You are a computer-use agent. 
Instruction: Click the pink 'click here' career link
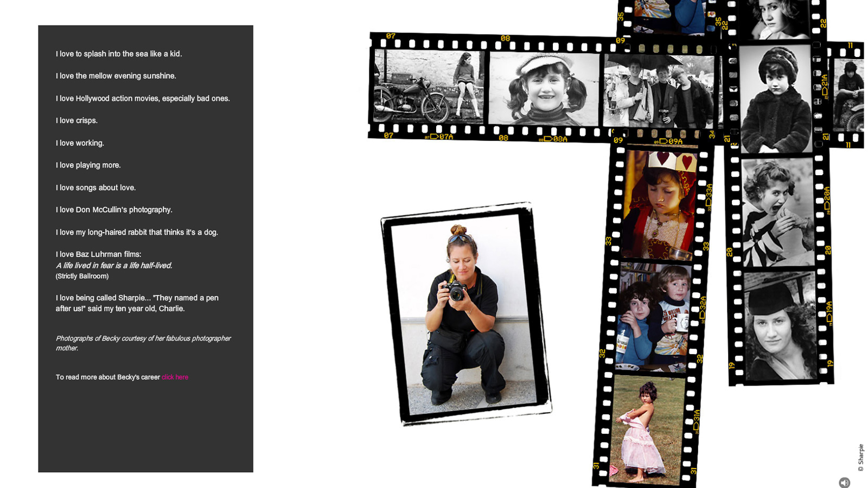click(175, 377)
